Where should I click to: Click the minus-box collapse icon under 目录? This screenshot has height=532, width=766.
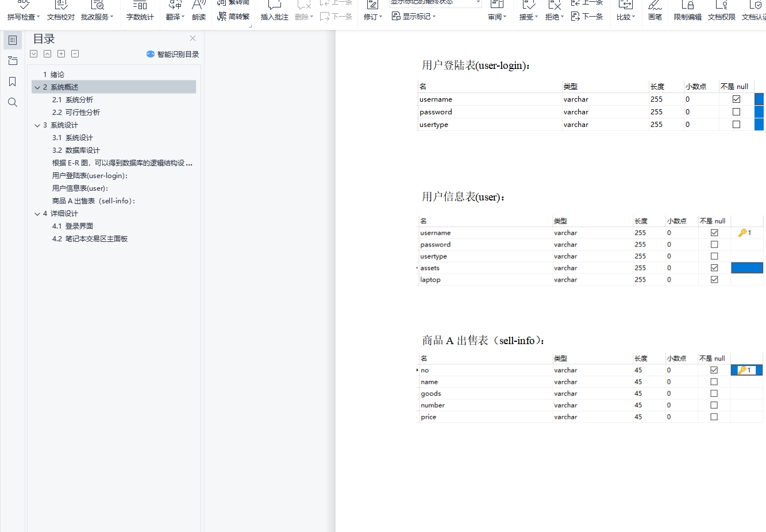75,54
